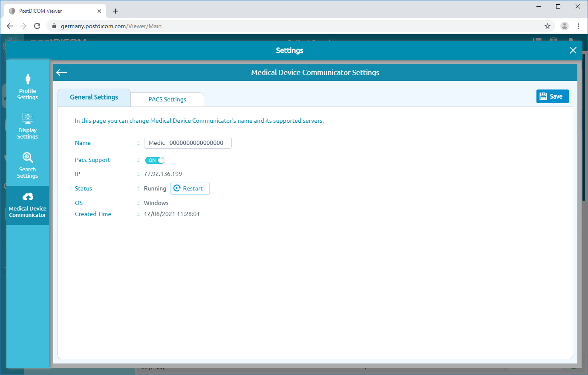Image resolution: width=588 pixels, height=375 pixels.
Task: Restart the running communicator service
Action: [x=190, y=188]
